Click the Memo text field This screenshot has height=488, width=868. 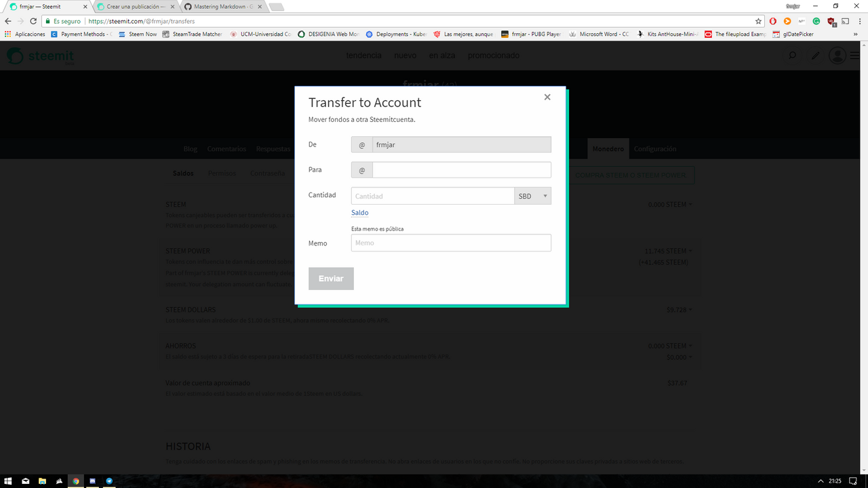coord(451,243)
